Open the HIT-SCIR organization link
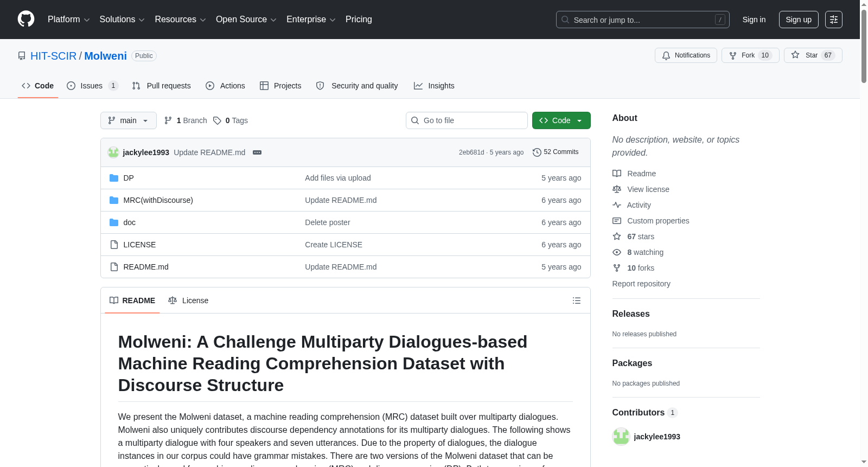This screenshot has height=467, width=868. (54, 56)
